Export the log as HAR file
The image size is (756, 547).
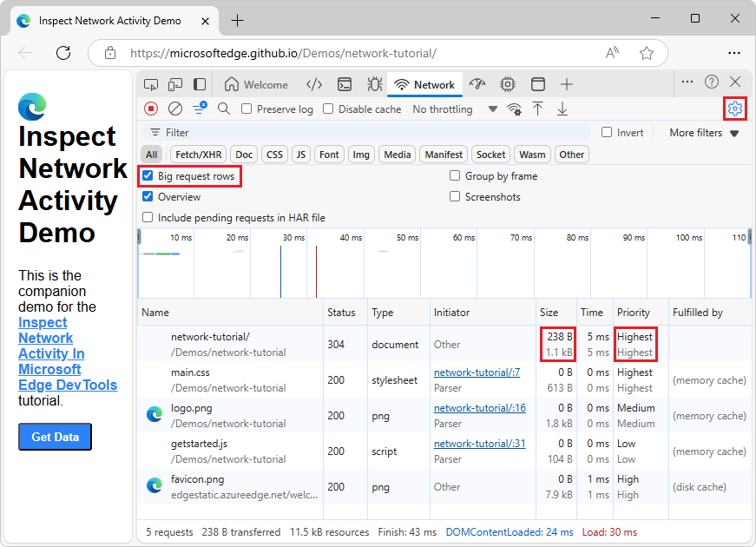pos(560,109)
